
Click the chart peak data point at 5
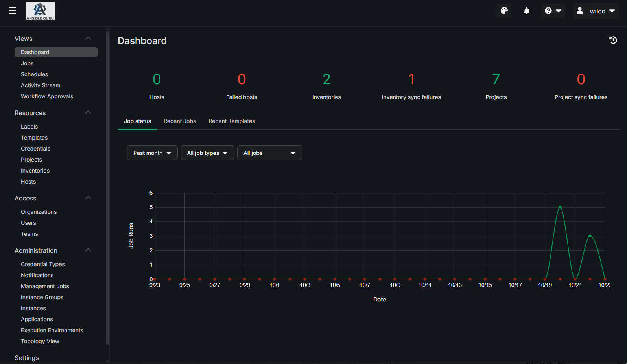pyautogui.click(x=560, y=207)
